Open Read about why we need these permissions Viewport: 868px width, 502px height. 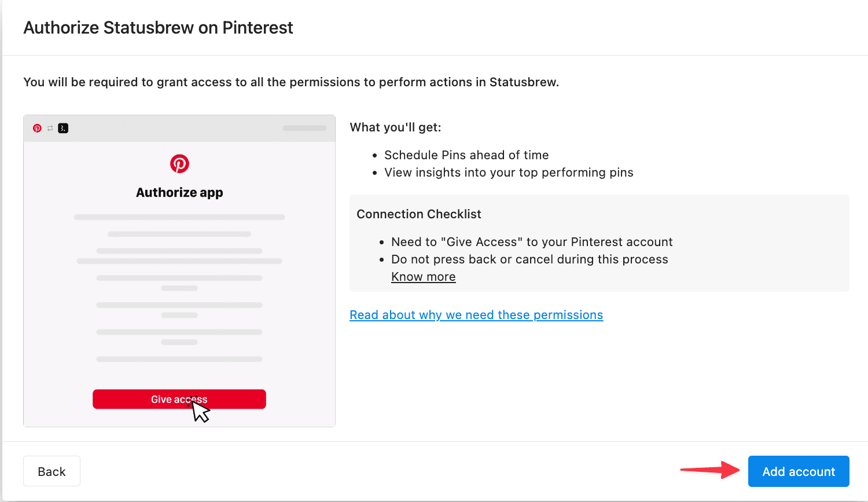(476, 315)
